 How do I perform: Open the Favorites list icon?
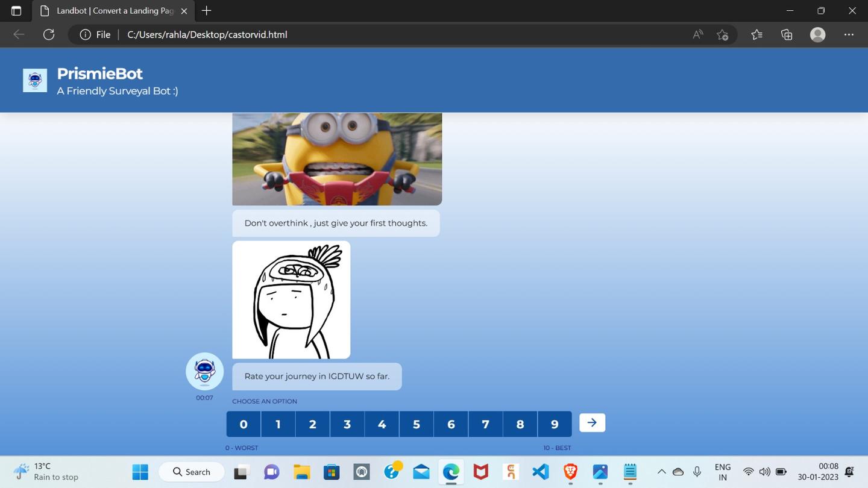click(x=757, y=34)
